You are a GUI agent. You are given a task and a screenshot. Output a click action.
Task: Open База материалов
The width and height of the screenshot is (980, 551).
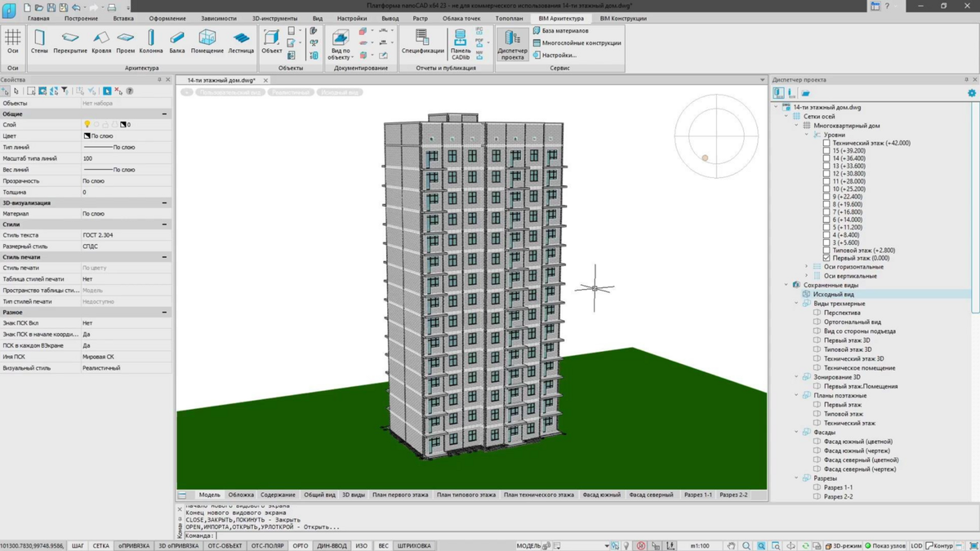click(x=560, y=30)
